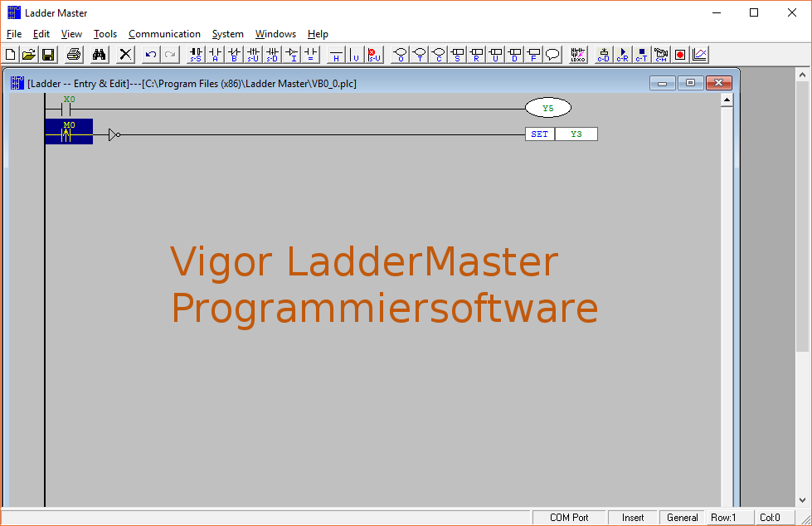Select the highlighted M0 pulse contact
This screenshot has width=812, height=526.
69,132
